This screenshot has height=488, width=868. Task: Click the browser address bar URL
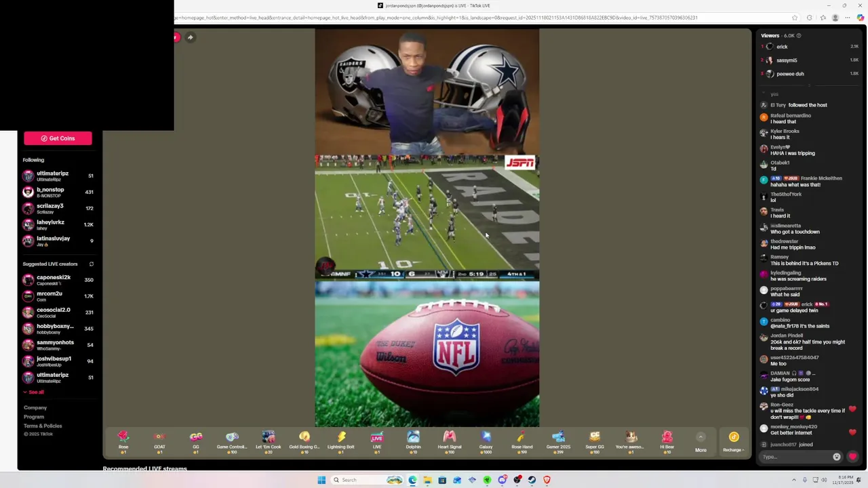[434, 18]
